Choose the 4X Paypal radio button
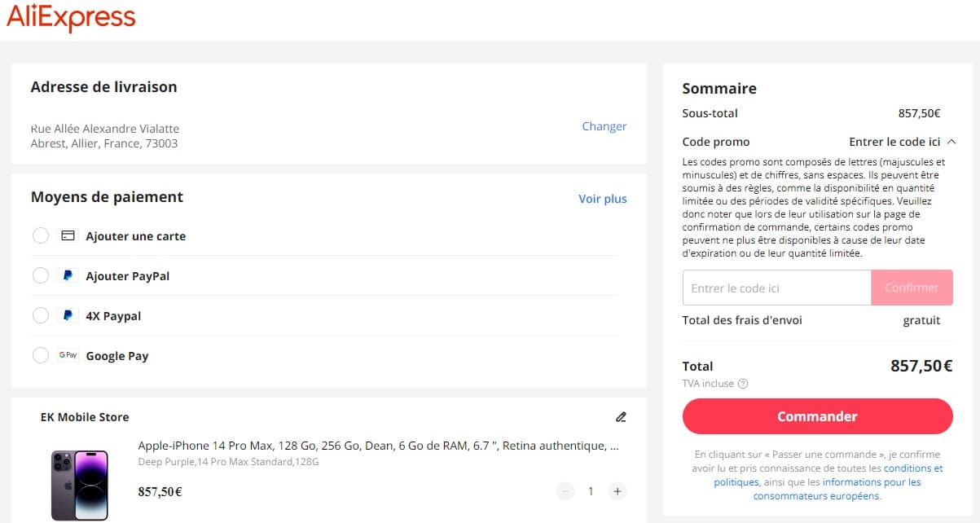The image size is (980, 523). (41, 316)
